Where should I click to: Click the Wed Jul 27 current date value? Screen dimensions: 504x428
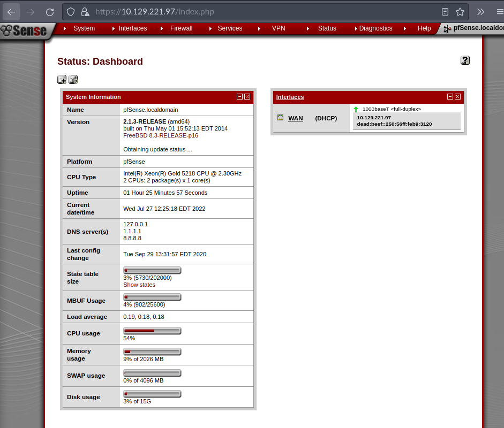(x=164, y=209)
